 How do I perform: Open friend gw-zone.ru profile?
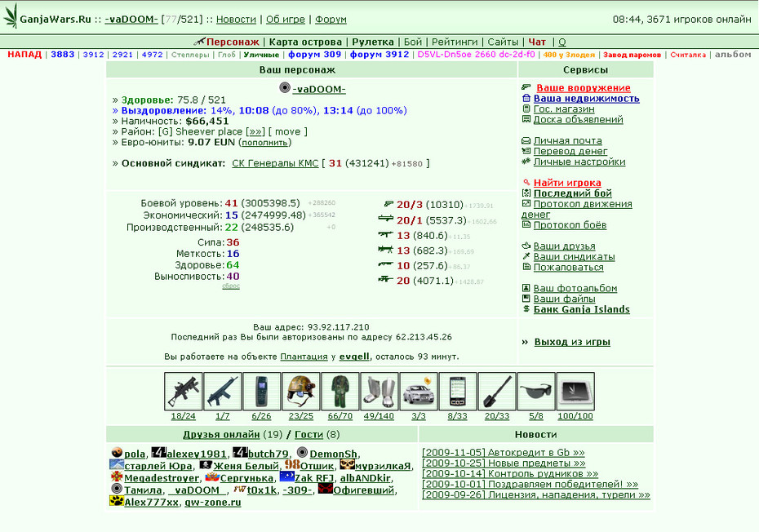point(212,503)
